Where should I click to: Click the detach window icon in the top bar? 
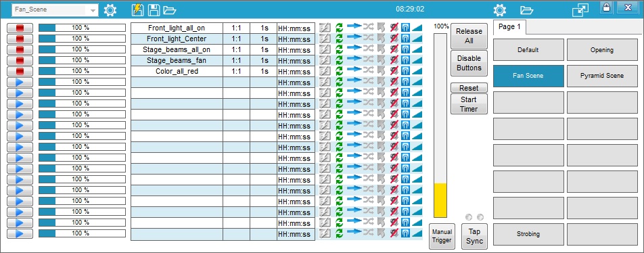(x=580, y=10)
